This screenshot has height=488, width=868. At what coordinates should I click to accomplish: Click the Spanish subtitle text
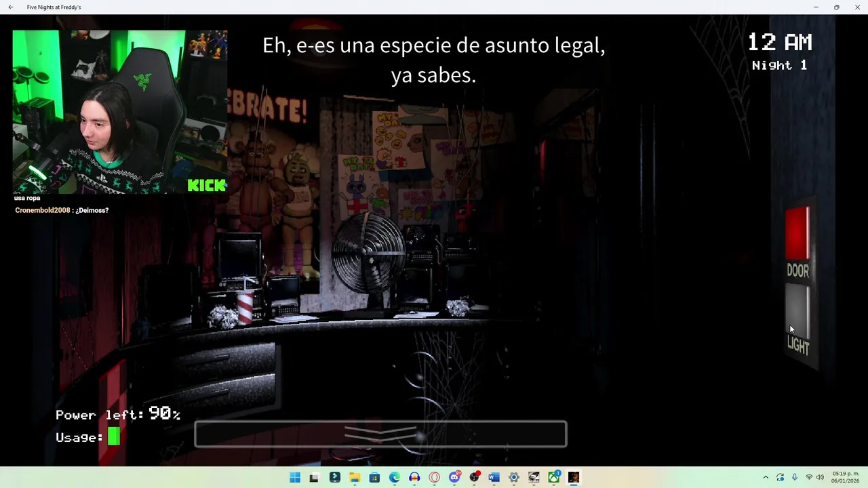434,60
